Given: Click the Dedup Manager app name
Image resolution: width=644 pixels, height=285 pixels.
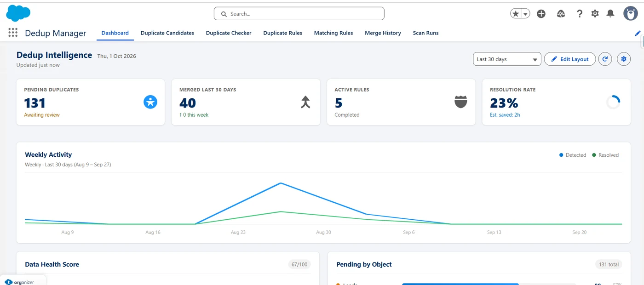Looking at the screenshot, I should [x=56, y=33].
